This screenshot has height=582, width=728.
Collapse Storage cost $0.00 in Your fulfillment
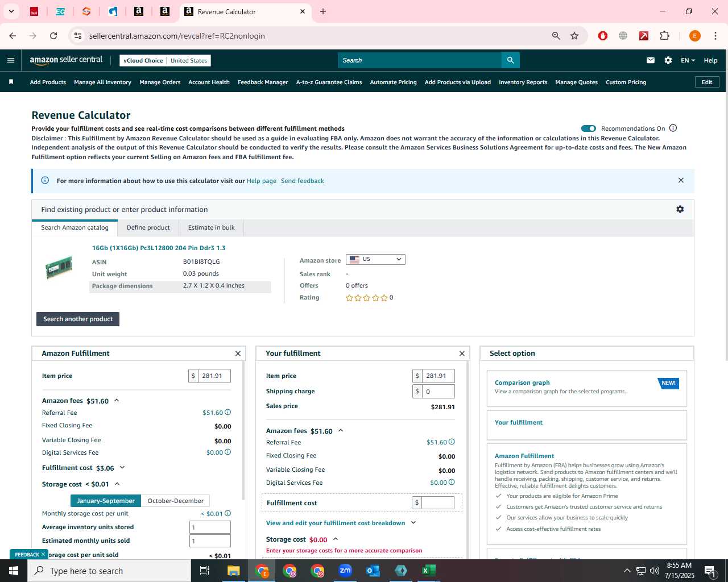pos(336,539)
